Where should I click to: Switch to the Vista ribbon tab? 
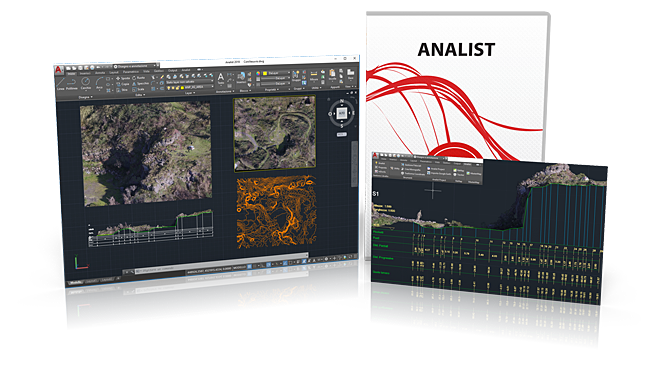click(x=146, y=71)
